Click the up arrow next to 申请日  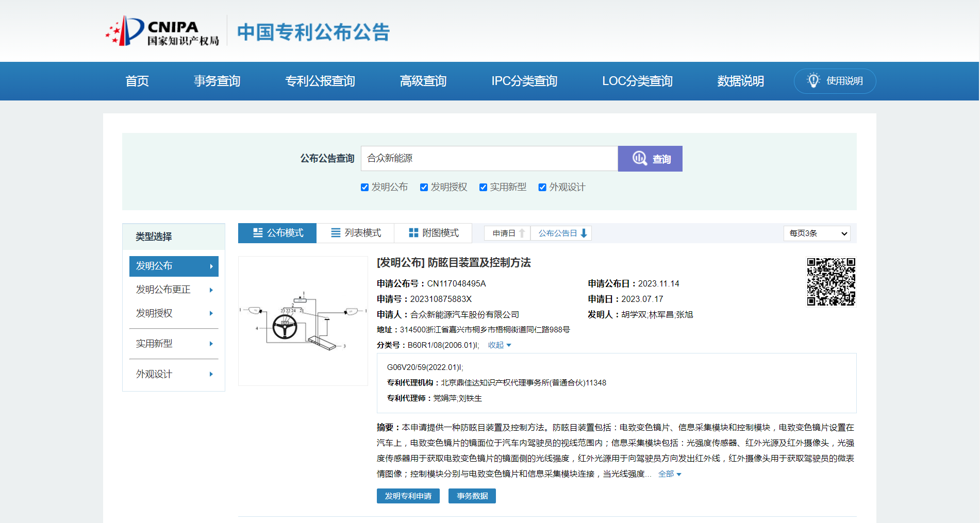522,233
